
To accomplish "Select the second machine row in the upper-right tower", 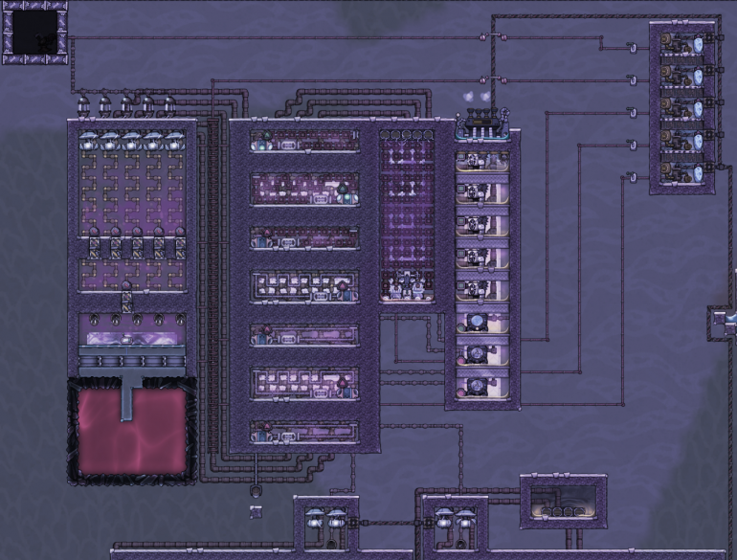I will click(684, 76).
